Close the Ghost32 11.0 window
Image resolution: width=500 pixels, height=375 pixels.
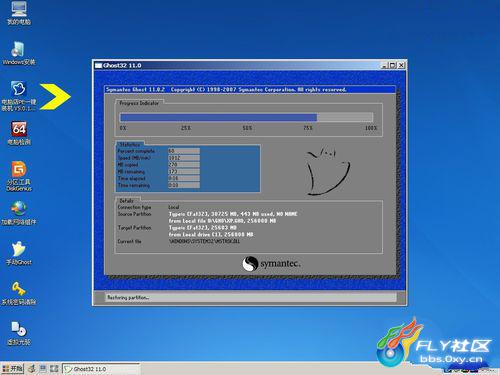tap(401, 65)
